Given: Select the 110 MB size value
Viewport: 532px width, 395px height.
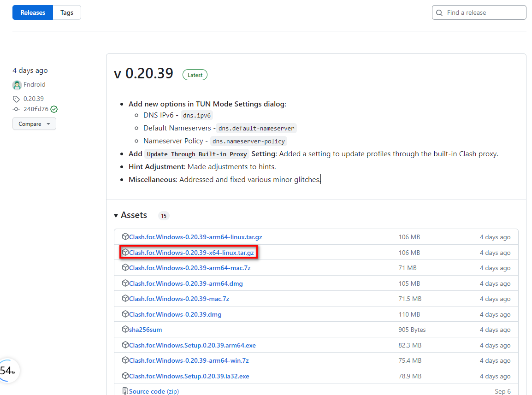Looking at the screenshot, I should tap(409, 315).
